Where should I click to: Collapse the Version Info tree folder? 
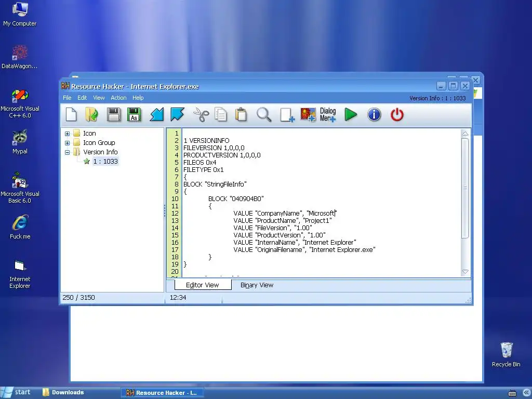click(x=67, y=152)
